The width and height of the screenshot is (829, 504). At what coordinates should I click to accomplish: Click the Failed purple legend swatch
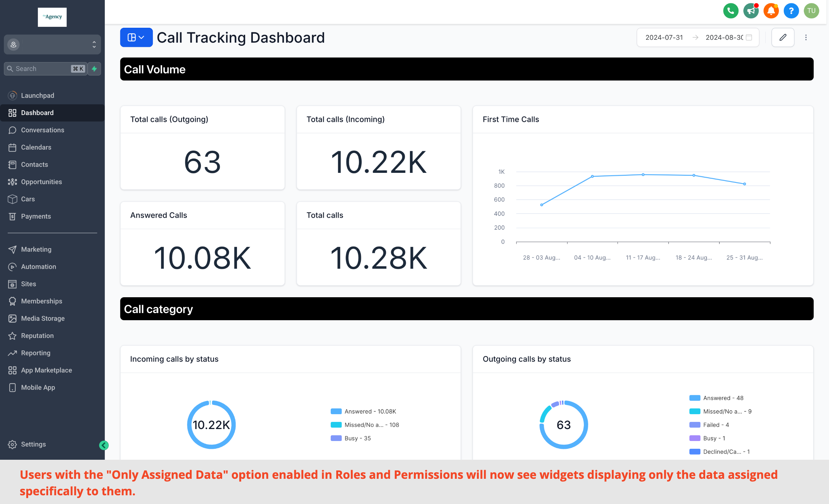coord(694,425)
